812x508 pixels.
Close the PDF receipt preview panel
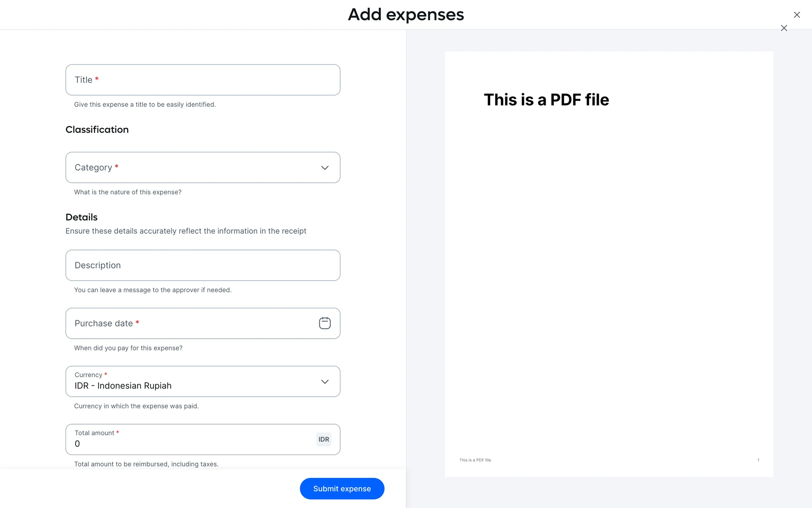784,28
